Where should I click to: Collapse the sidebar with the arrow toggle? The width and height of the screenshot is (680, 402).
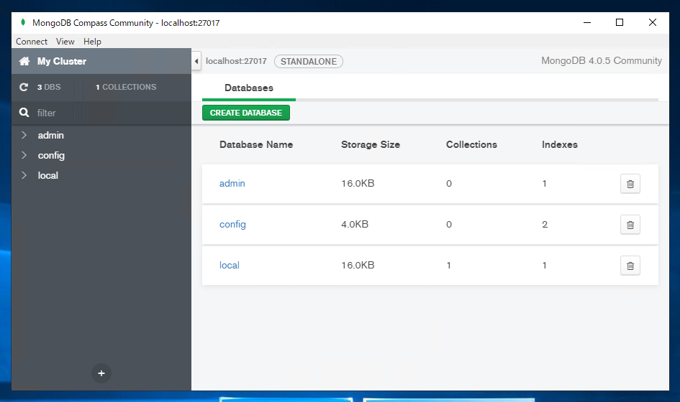196,61
